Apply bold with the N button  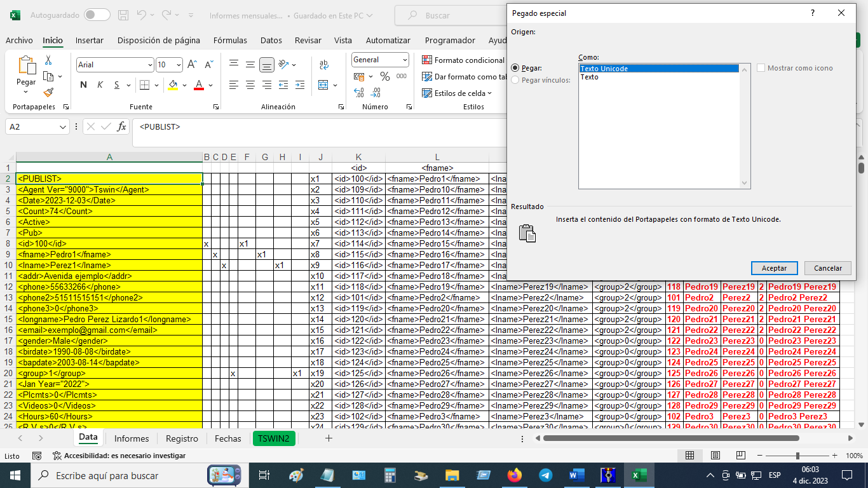pyautogui.click(x=83, y=85)
